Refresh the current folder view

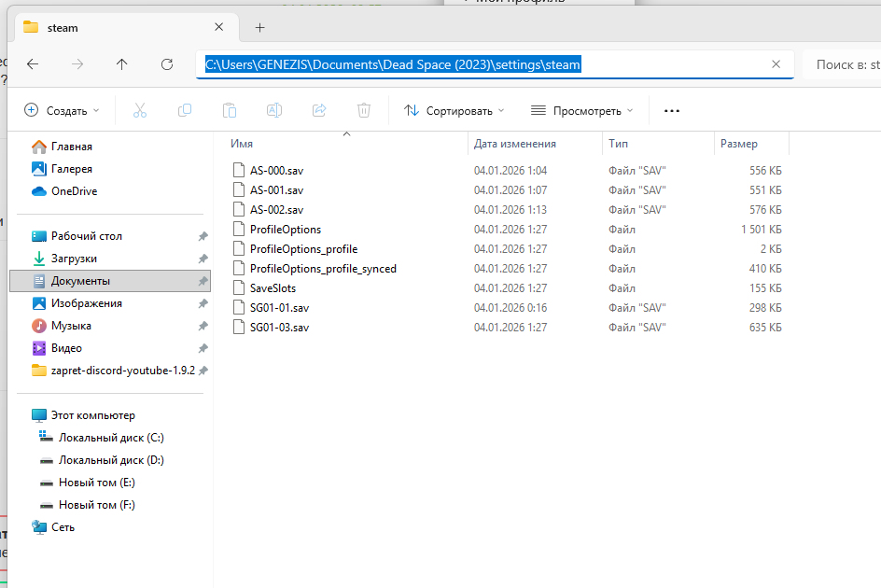click(x=167, y=64)
